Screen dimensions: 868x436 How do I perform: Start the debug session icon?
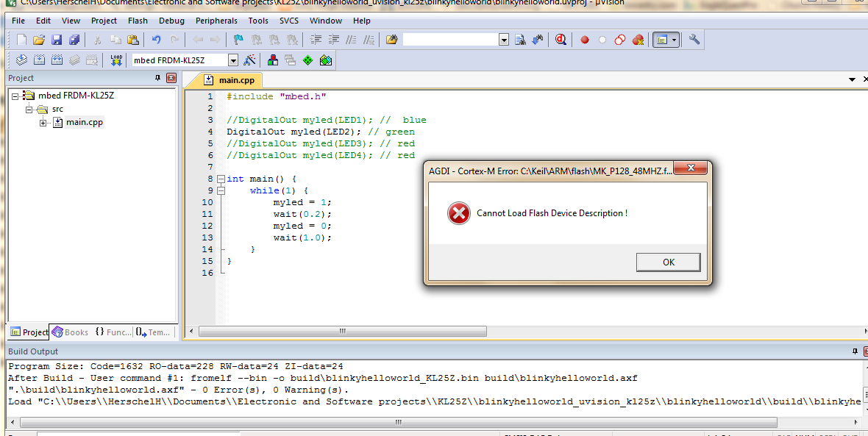(x=561, y=40)
